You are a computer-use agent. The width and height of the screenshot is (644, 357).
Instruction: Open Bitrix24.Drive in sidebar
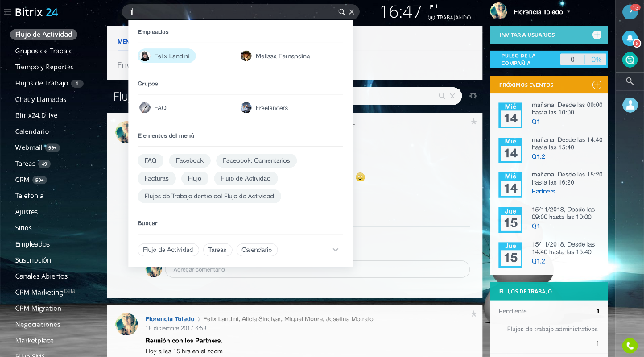(x=36, y=115)
